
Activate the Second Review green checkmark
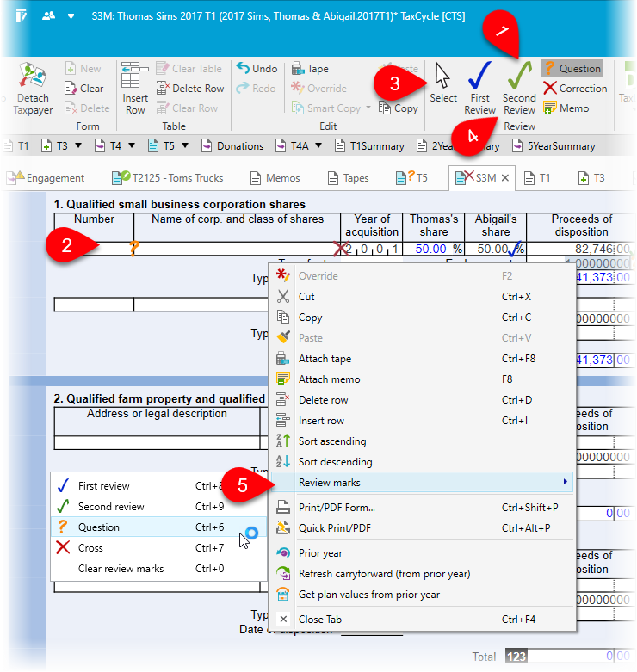coord(519,89)
